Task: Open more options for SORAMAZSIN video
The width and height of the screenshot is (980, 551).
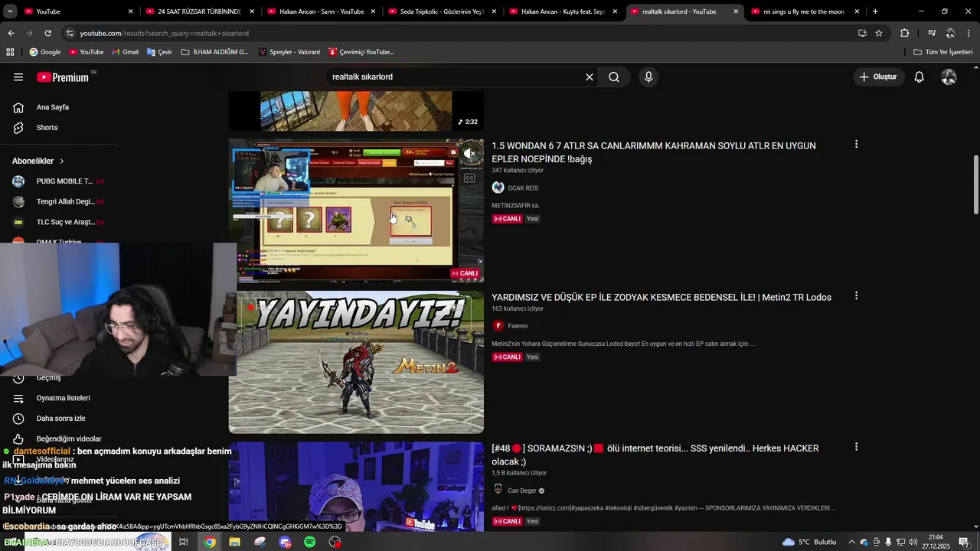Action: point(856,447)
